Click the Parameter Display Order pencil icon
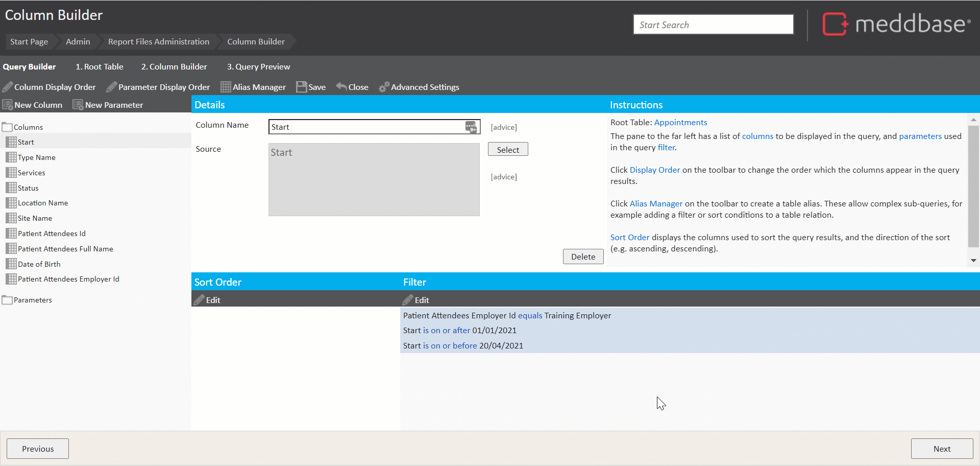Viewport: 980px width, 466px height. click(x=112, y=87)
